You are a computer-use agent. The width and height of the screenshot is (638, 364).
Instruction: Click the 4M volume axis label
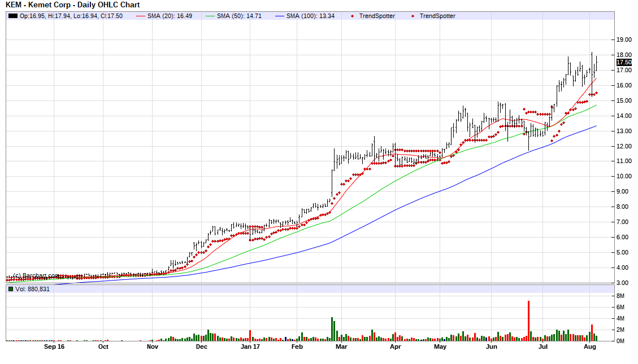tap(620, 318)
